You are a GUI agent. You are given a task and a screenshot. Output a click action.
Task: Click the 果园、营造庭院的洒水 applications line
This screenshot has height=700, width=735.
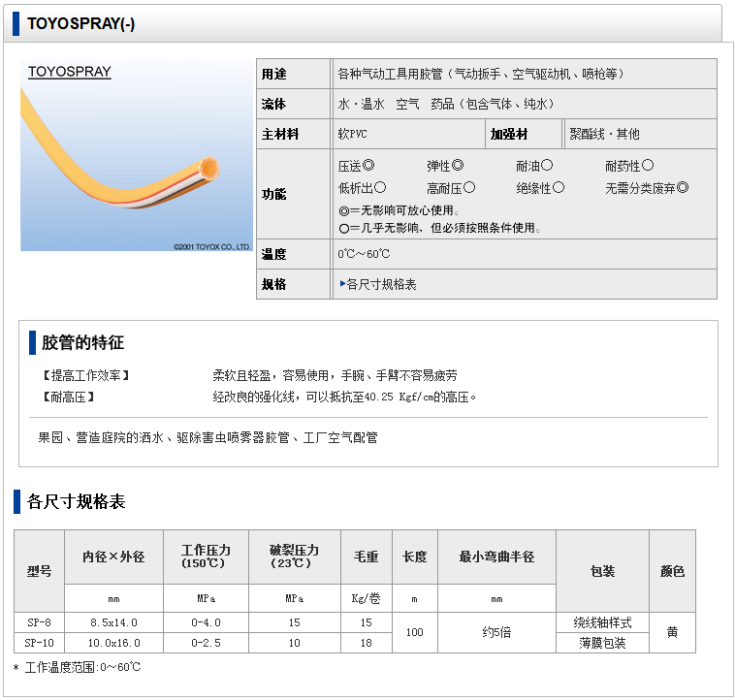click(208, 437)
